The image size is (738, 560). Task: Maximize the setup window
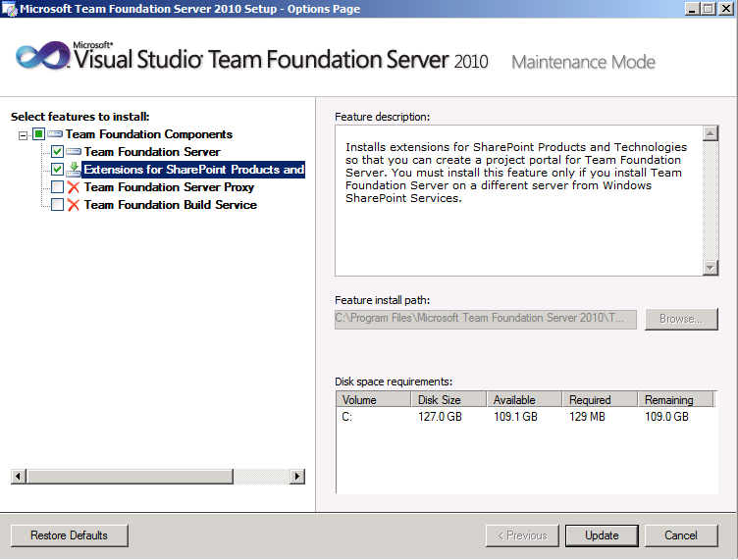pos(709,9)
